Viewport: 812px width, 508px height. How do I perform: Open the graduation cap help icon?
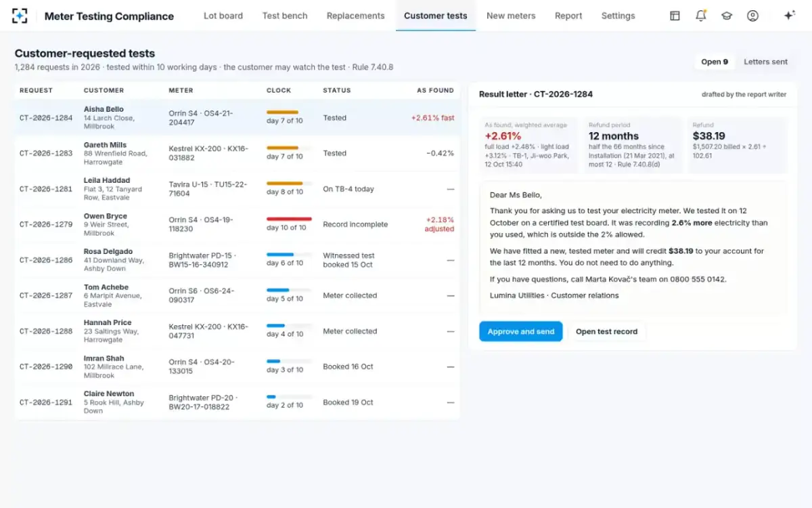pos(727,16)
